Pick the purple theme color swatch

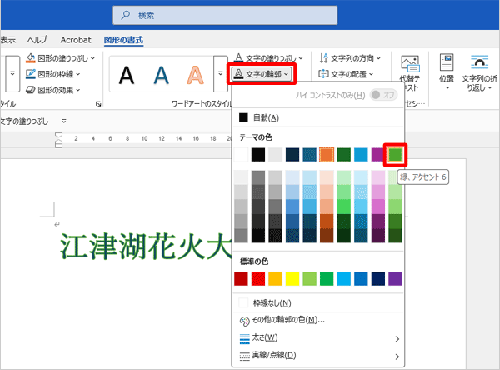(378, 155)
